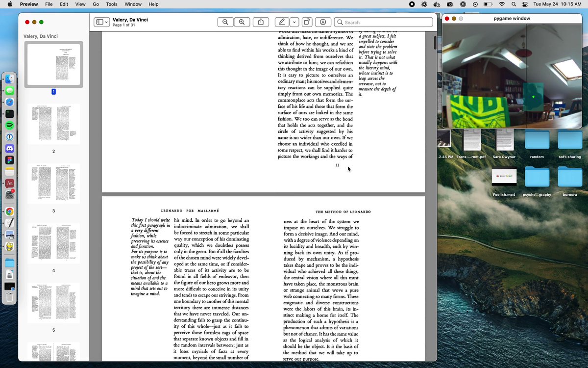The width and height of the screenshot is (588, 368).
Task: Open the Apple menu
Action: (10, 4)
